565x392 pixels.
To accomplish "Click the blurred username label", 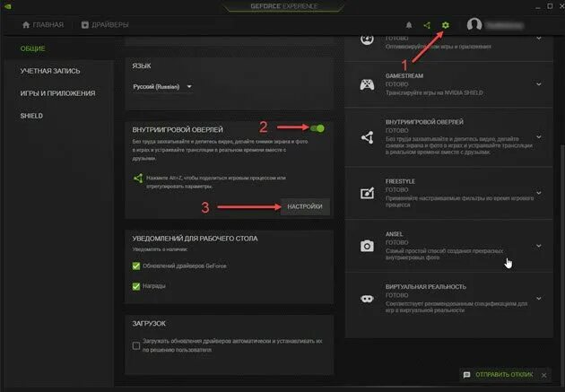I will tap(504, 25).
